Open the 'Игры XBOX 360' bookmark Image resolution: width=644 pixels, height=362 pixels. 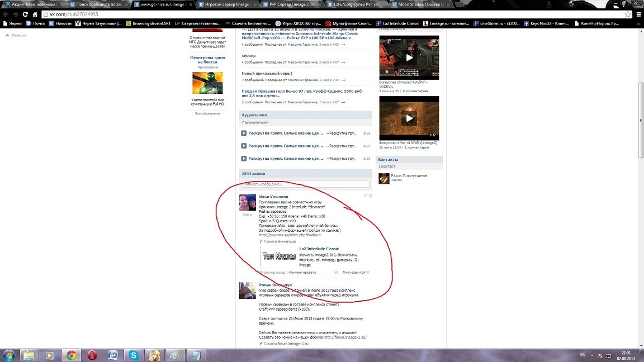pos(298,23)
